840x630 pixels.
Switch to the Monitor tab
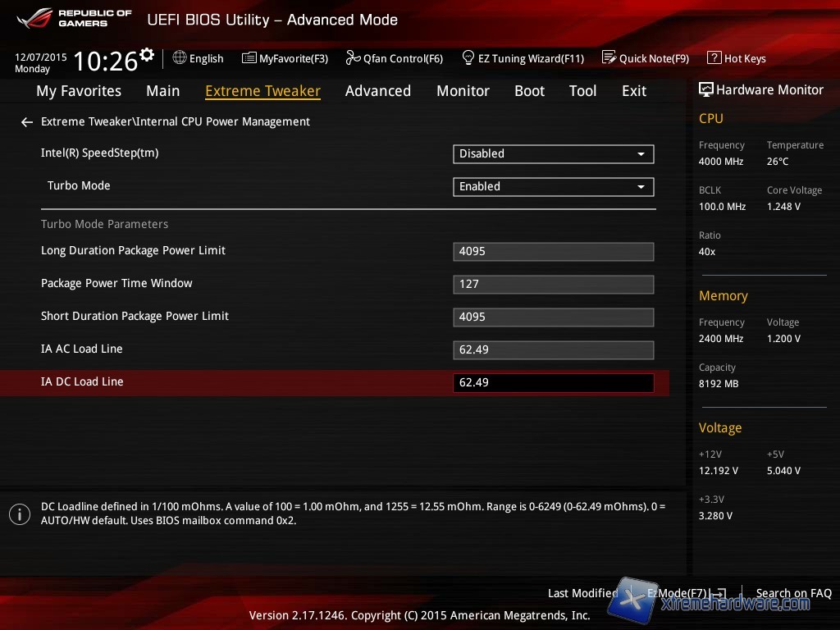pyautogui.click(x=463, y=91)
